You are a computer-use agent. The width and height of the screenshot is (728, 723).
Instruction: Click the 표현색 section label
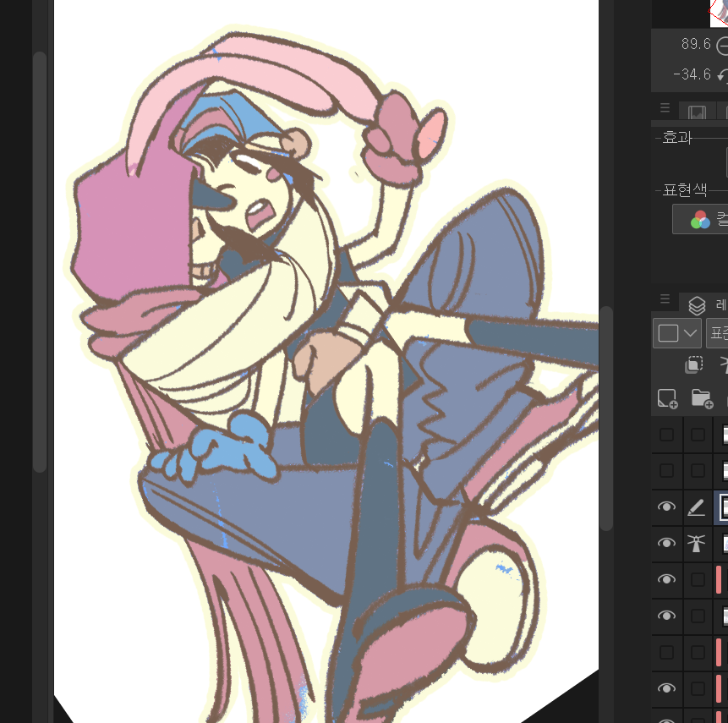point(685,190)
